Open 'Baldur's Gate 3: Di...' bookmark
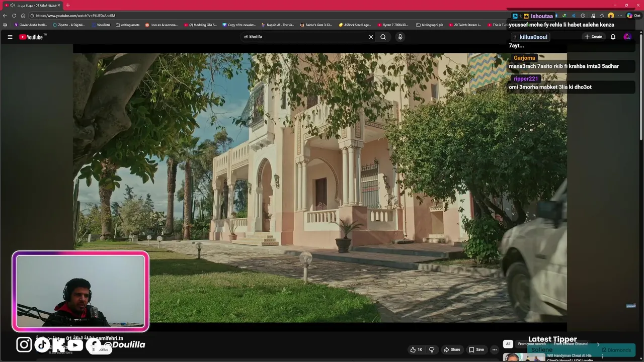Viewport: 644px width, 362px height. pos(316,25)
